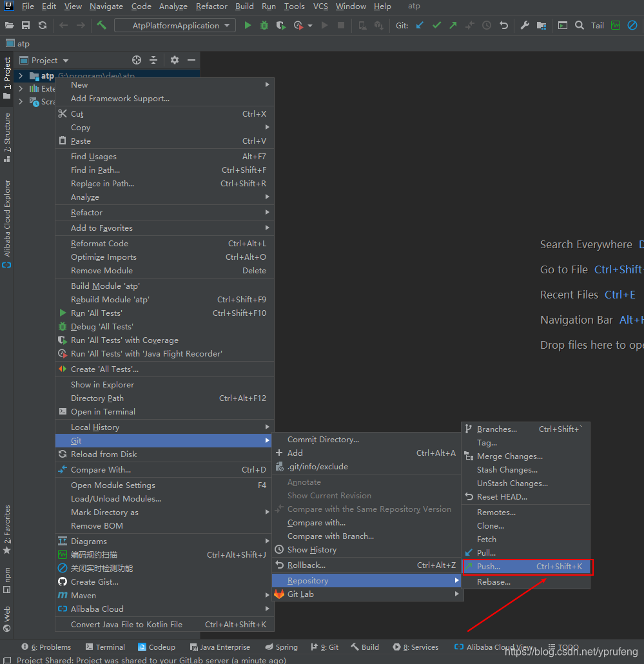Open the Maven submenu
This screenshot has width=644, height=664.
click(x=164, y=596)
